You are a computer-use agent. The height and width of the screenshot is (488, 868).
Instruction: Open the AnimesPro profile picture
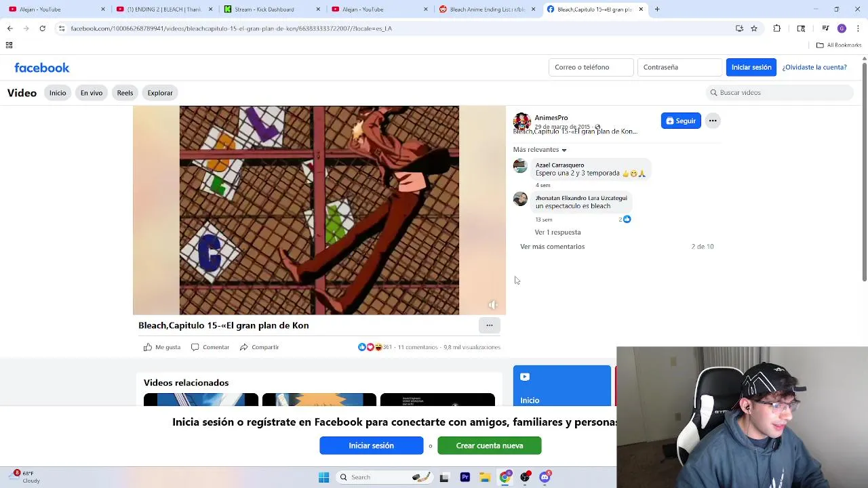click(x=521, y=121)
